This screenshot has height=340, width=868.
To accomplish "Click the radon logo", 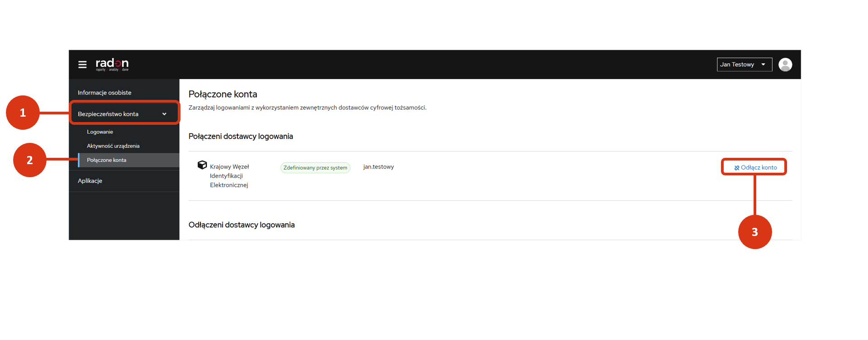I will tap(112, 64).
